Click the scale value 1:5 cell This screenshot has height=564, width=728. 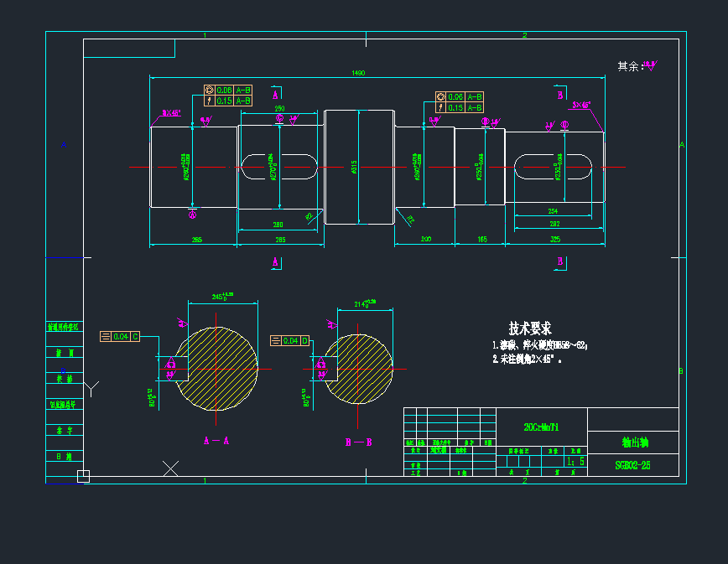[x=575, y=461]
